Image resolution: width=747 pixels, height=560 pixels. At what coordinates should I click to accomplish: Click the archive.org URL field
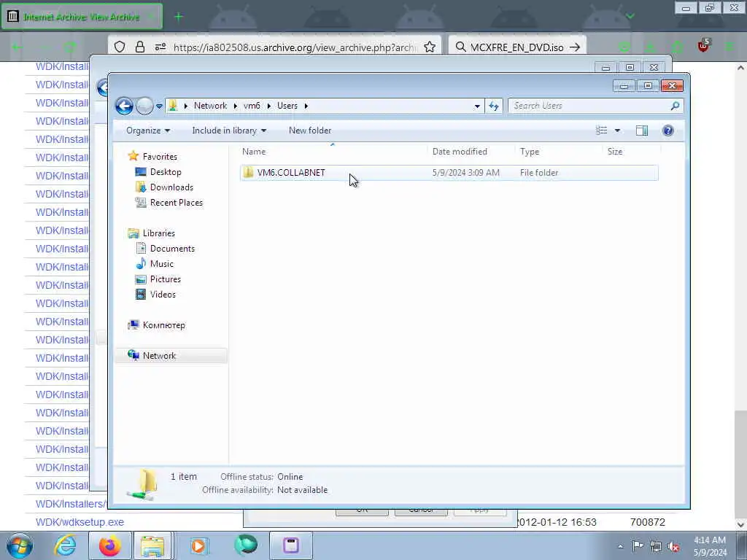(x=295, y=47)
